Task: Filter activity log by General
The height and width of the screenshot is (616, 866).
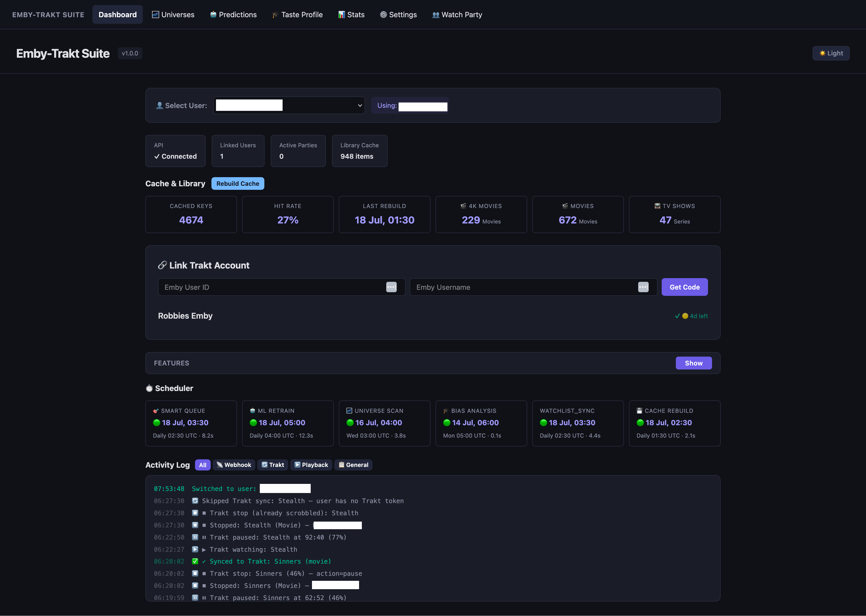Action: [x=353, y=465]
